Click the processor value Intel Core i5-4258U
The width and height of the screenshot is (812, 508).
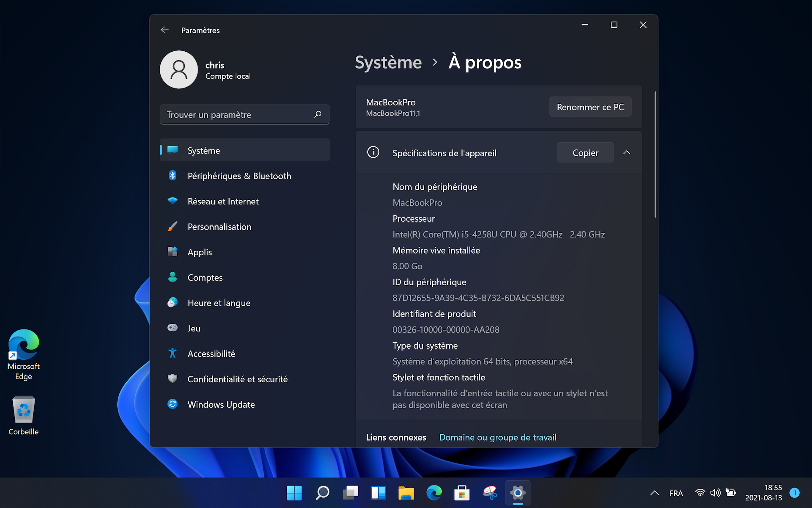[x=499, y=235]
